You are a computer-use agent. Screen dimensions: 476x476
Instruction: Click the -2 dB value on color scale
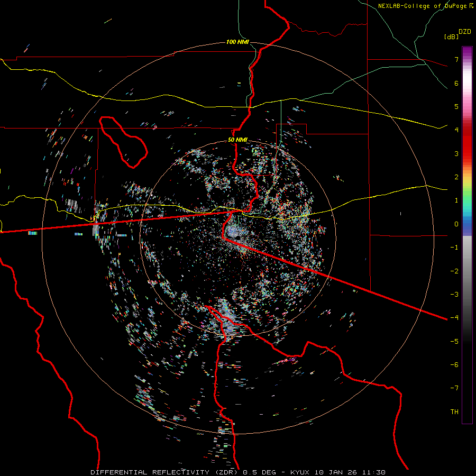[454, 271]
